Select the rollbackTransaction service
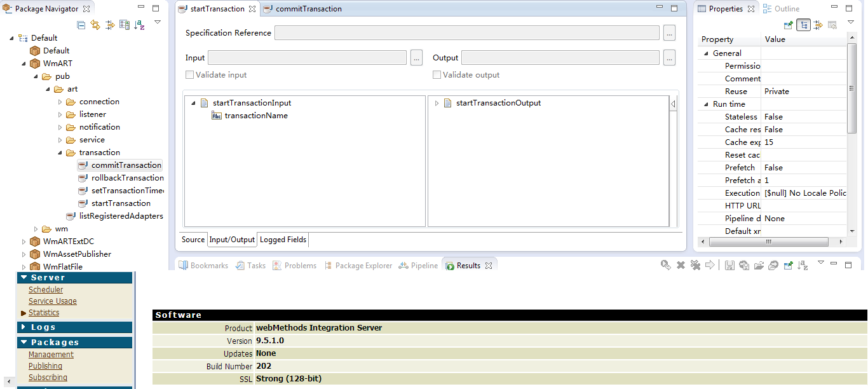868x389 pixels. pyautogui.click(x=127, y=178)
